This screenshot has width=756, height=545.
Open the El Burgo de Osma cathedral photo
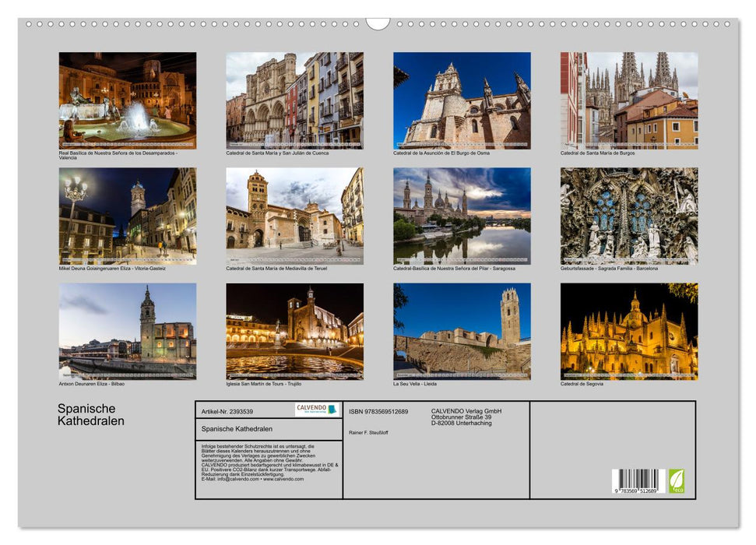[462, 100]
